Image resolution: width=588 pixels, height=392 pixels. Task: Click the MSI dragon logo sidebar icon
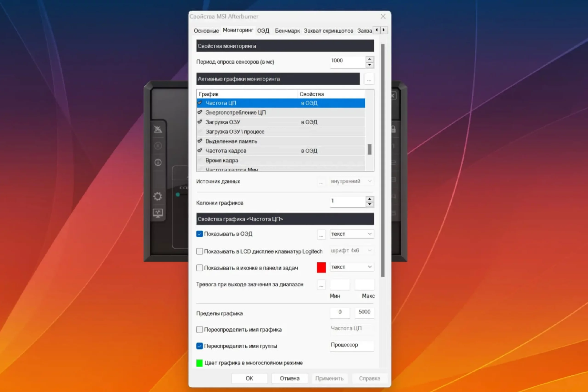click(158, 129)
